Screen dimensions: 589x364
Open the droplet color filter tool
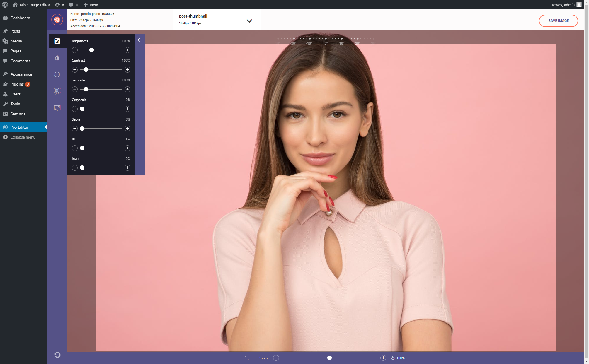click(57, 58)
